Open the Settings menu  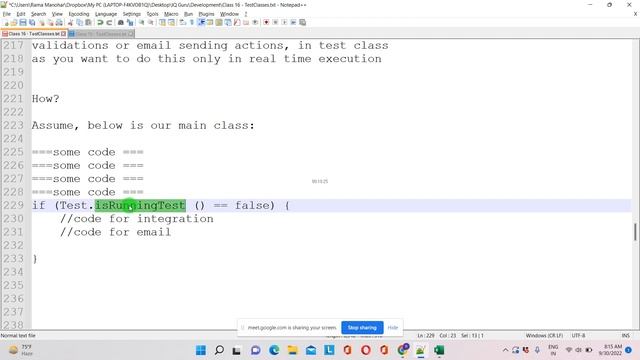(x=131, y=14)
